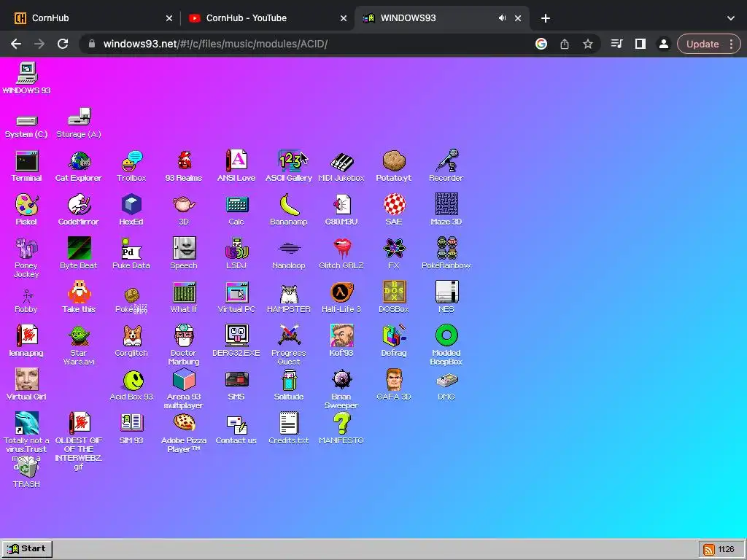Launch the NES emulator icon
Image resolution: width=747 pixels, height=560 pixels.
(446, 297)
